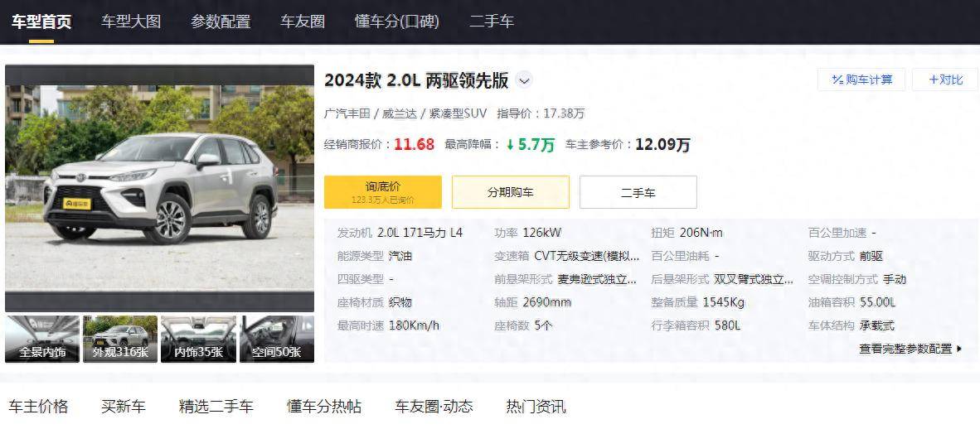Click 查看完整参数配置 link
Viewport: 980px width, 429px height.
[910, 349]
